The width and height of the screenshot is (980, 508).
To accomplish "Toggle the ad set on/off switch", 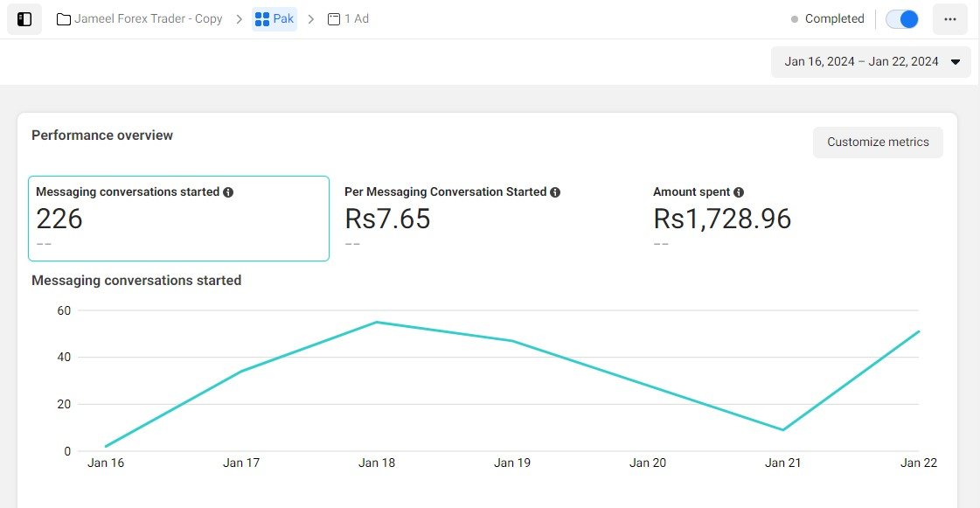I will point(902,19).
